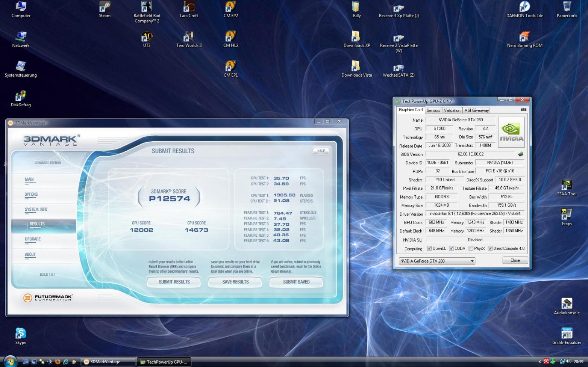This screenshot has height=367, width=588.
Task: Open OPTIONS section in 3DMark Vantage
Action: (x=31, y=195)
